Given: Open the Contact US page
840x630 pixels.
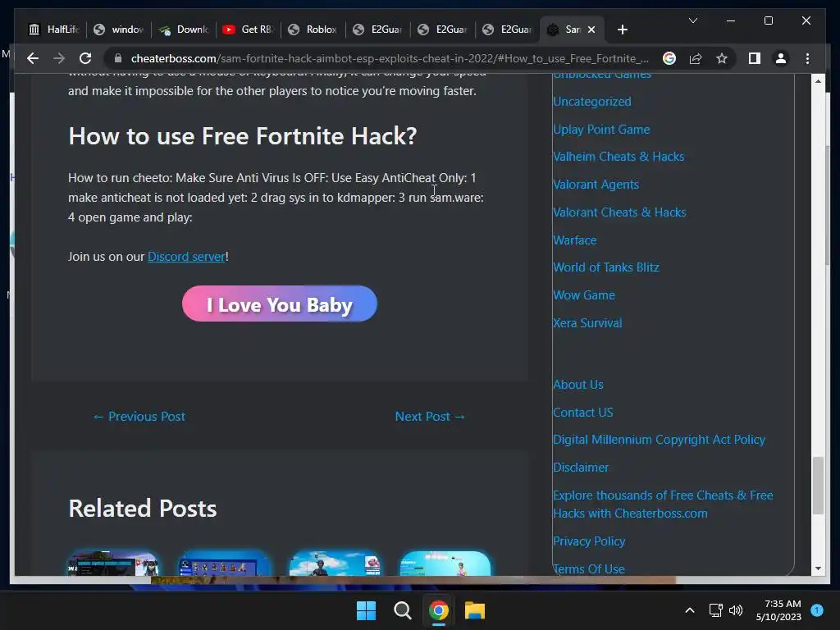Looking at the screenshot, I should click(x=583, y=413).
